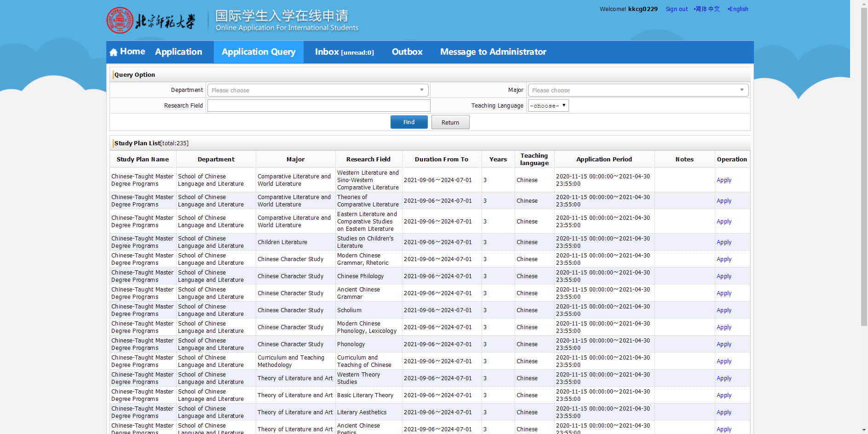868x434 pixels.
Task: Apply to Modern Chinese Grammar, Rhetoric program
Action: click(x=724, y=259)
